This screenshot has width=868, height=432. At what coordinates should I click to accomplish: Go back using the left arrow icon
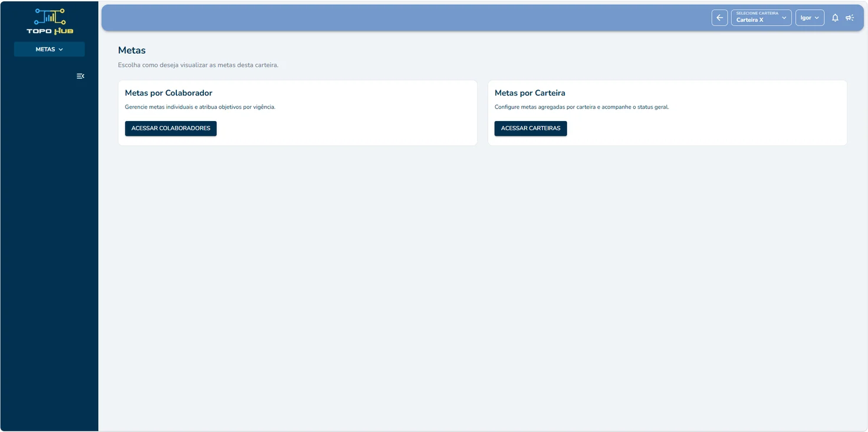(719, 18)
